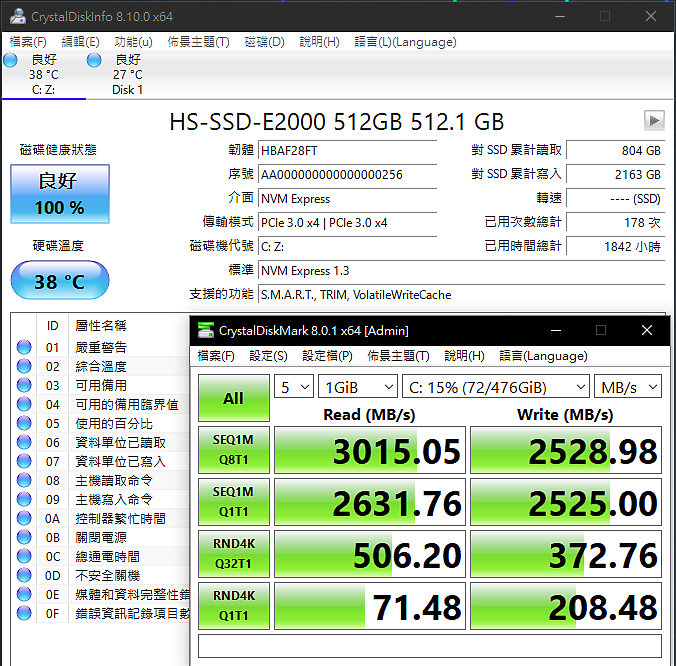Click the RND4K Q32T1 read result 506.20

pos(370,554)
